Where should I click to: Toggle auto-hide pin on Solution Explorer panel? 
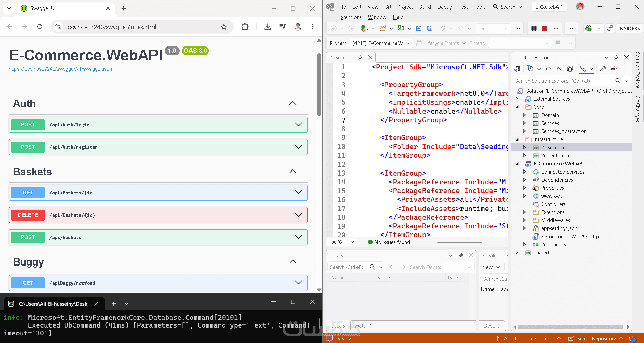pos(616,57)
